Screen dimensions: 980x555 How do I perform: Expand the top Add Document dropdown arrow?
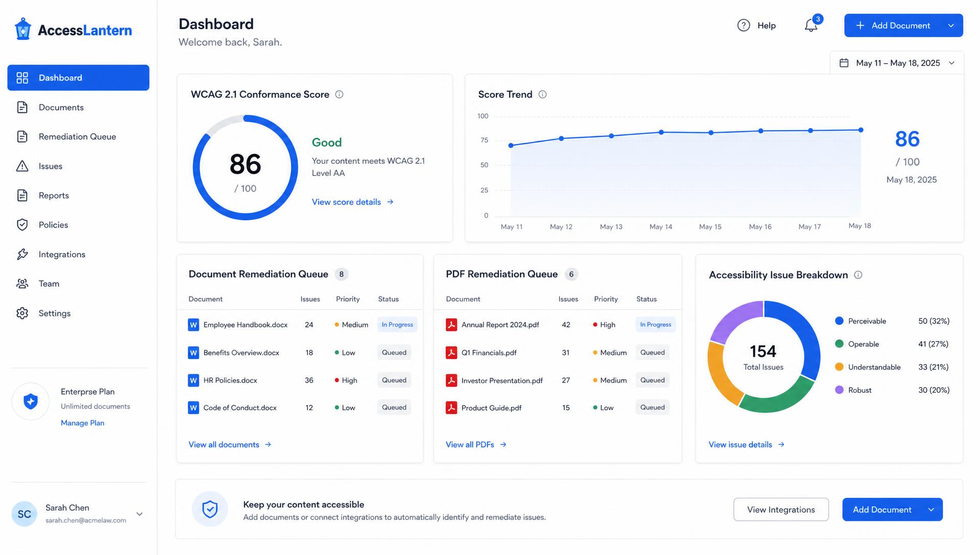coord(951,26)
